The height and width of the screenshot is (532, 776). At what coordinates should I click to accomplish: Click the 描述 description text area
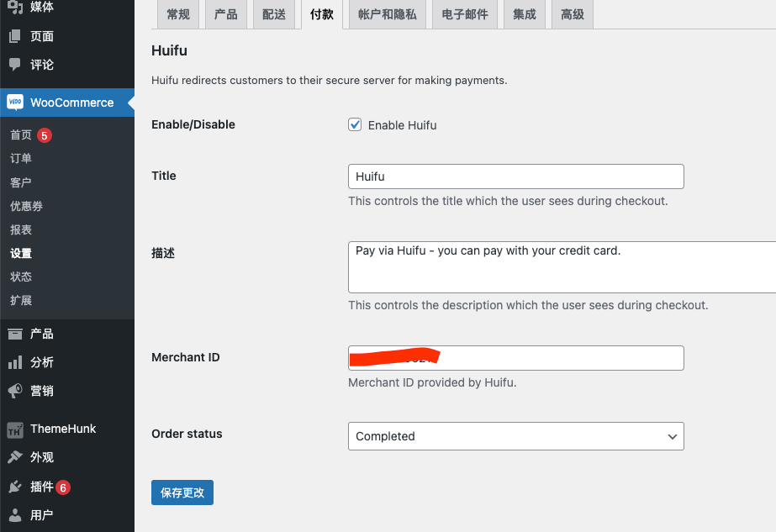coord(562,267)
